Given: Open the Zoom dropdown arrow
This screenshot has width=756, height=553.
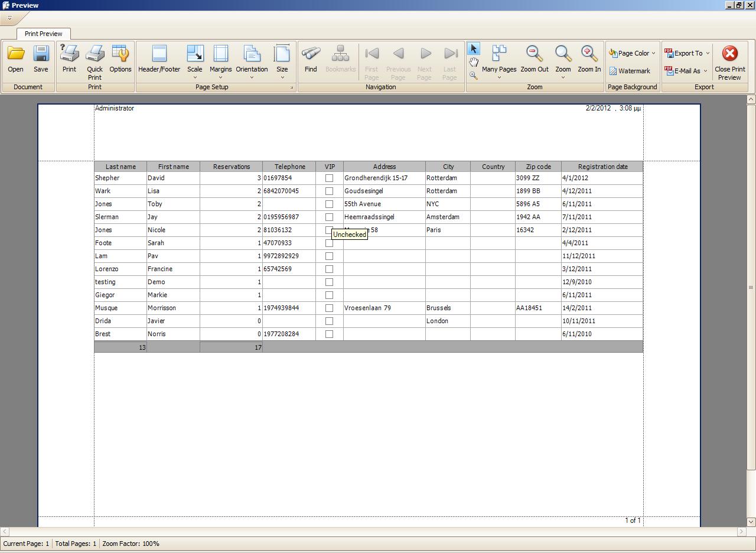Looking at the screenshot, I should click(563, 77).
